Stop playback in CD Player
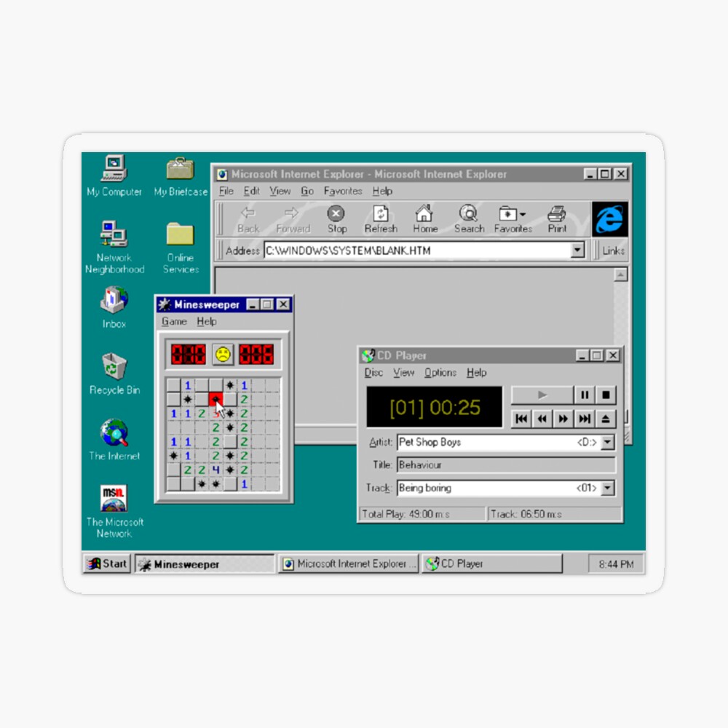This screenshot has width=728, height=728. pos(606,395)
